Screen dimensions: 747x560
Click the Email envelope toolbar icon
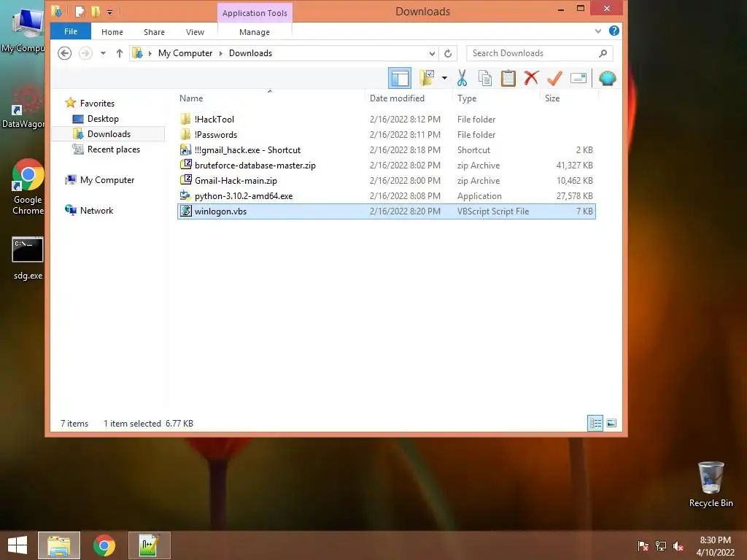coord(578,77)
